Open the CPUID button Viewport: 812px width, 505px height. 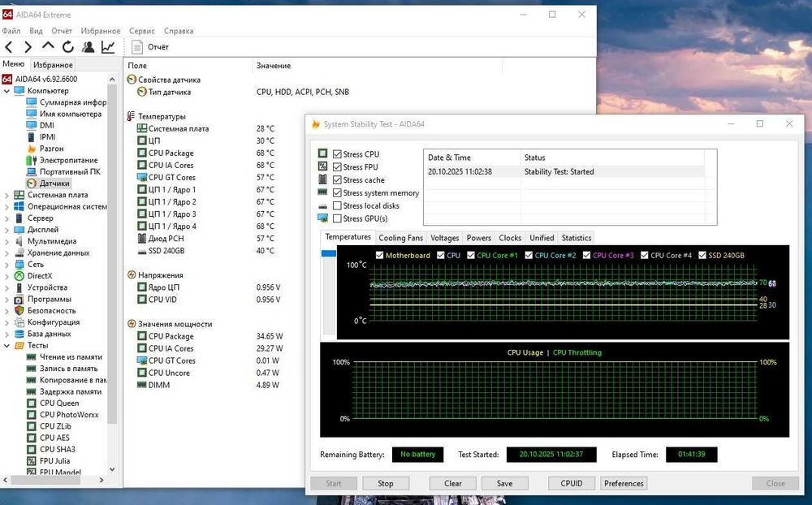click(x=571, y=483)
